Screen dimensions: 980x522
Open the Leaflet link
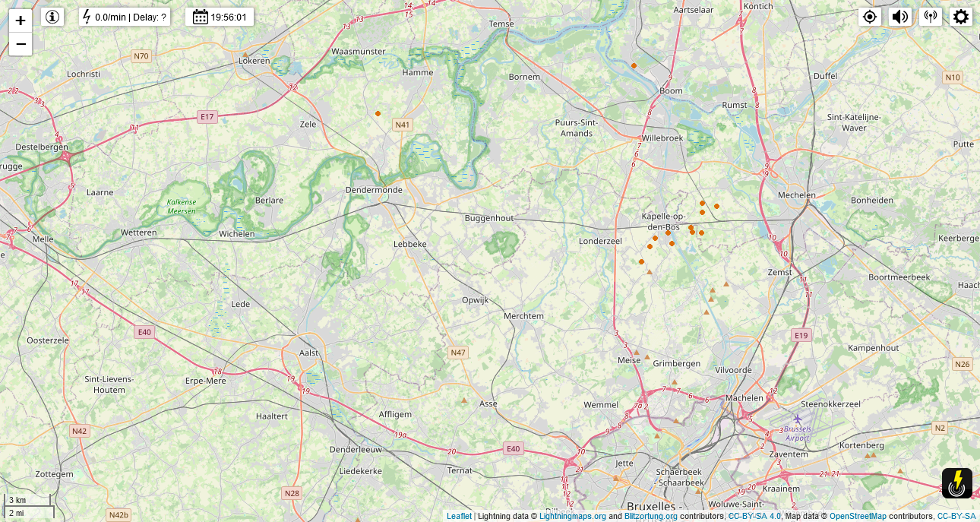tap(459, 516)
